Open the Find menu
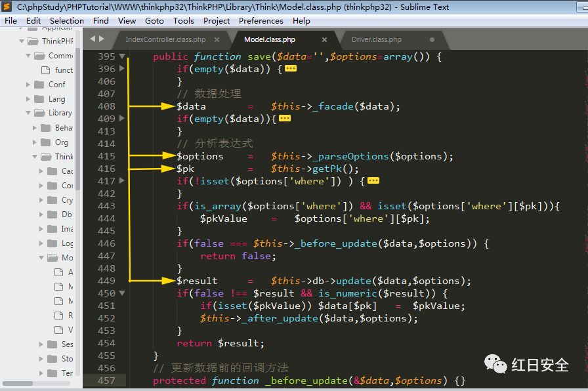The width and height of the screenshot is (588, 391). click(x=101, y=20)
